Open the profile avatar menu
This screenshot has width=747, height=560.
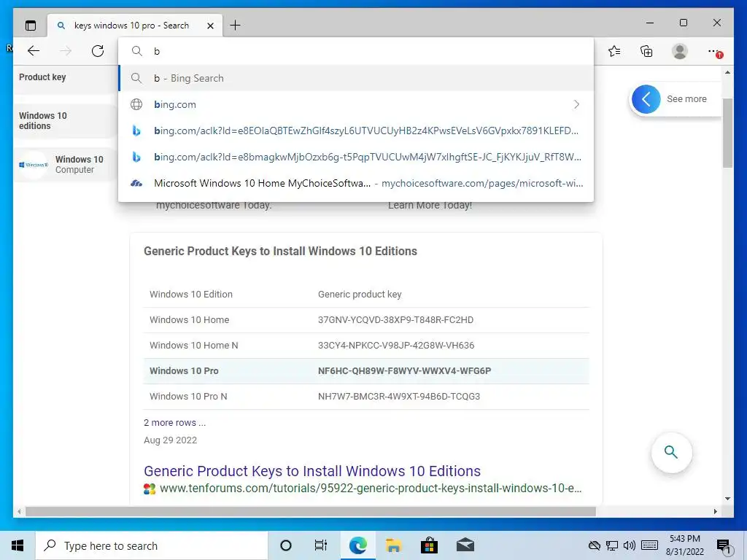[680, 51]
